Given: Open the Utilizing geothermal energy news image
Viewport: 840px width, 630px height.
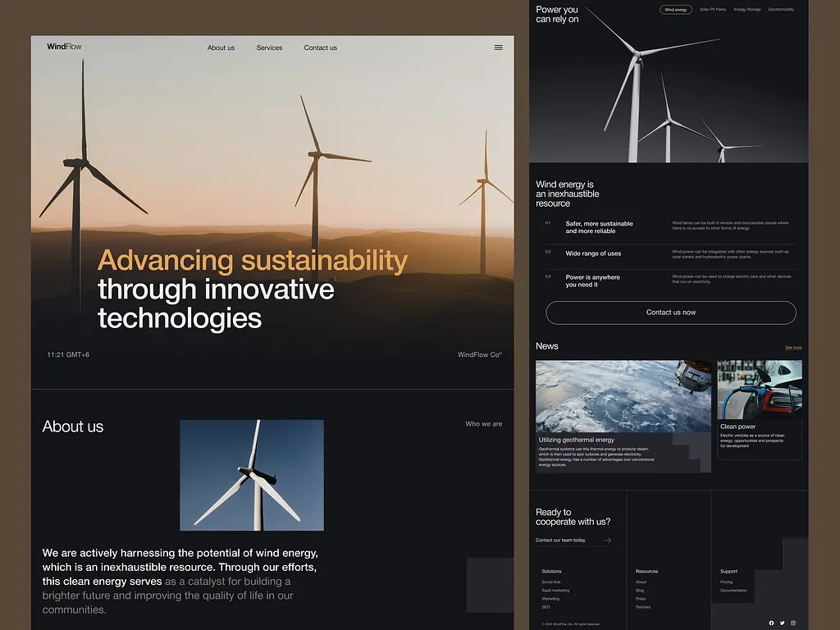Looking at the screenshot, I should [x=623, y=396].
